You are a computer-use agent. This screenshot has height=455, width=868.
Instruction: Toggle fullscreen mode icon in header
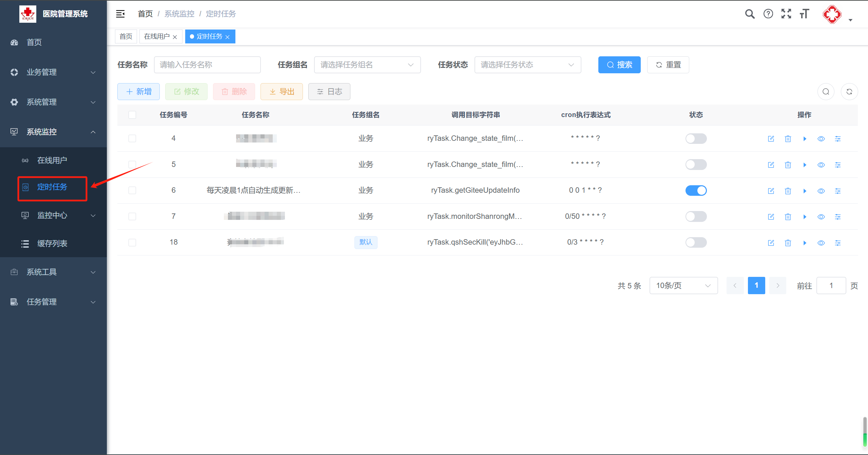coord(786,14)
